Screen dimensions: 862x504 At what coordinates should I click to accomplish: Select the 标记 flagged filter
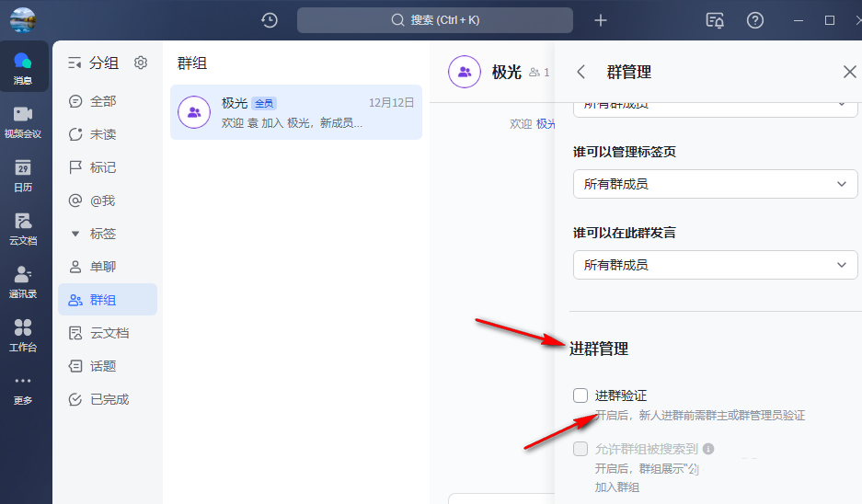[x=108, y=167]
